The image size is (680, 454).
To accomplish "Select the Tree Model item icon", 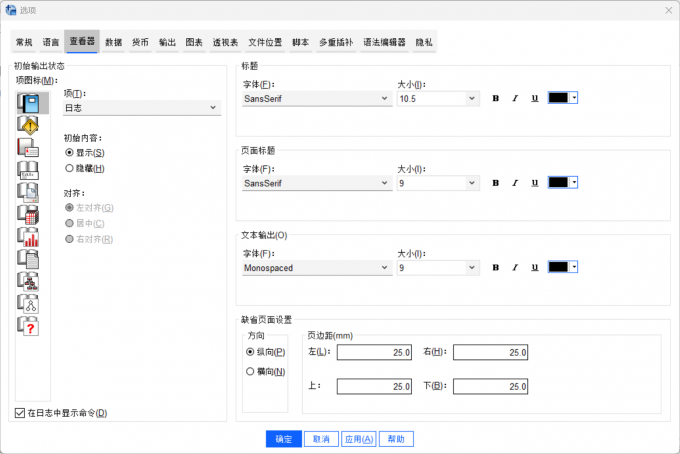I will pyautogui.click(x=28, y=282).
